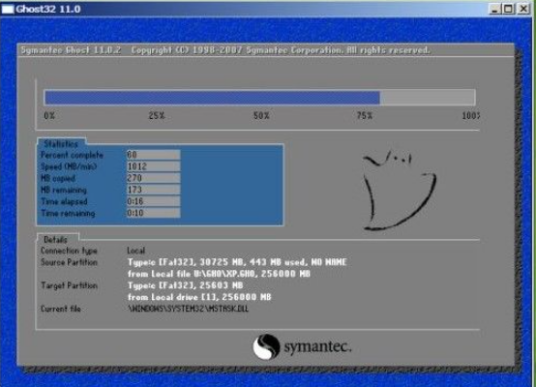Click the Symantec Corporation copyright notice
Image resolution: width=536 pixels, height=387 pixels.
[x=280, y=50]
